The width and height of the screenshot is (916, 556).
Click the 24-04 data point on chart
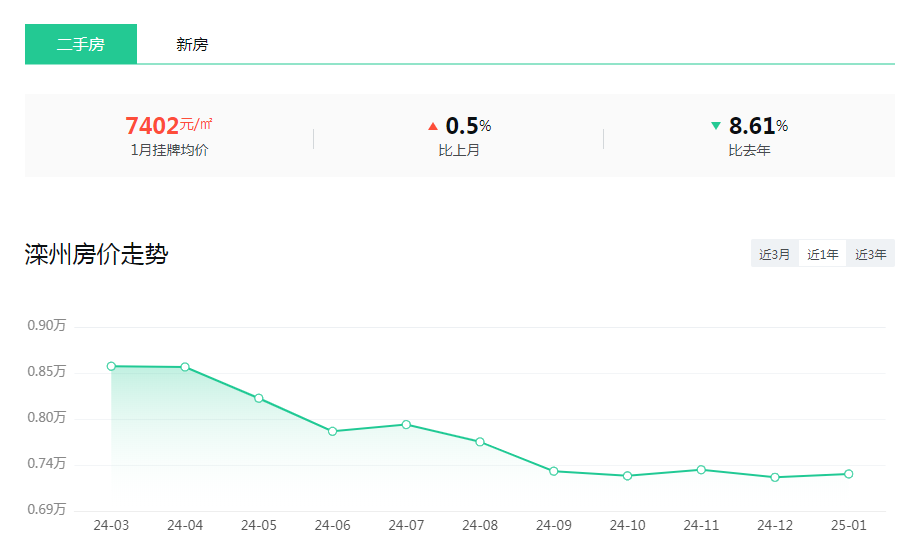[185, 367]
